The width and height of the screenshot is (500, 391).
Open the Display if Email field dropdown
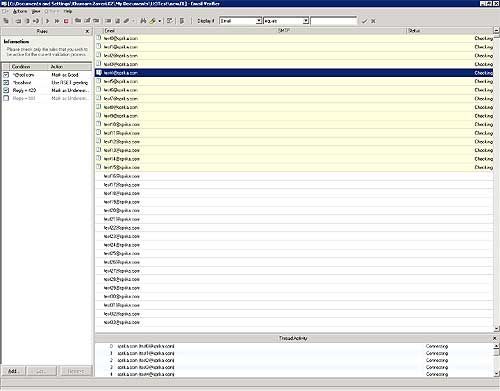coord(259,21)
